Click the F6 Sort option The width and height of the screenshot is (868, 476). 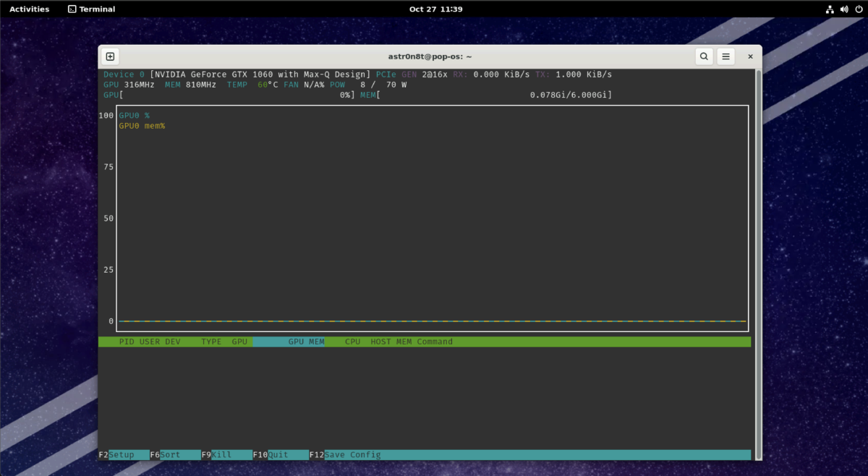[x=171, y=455]
